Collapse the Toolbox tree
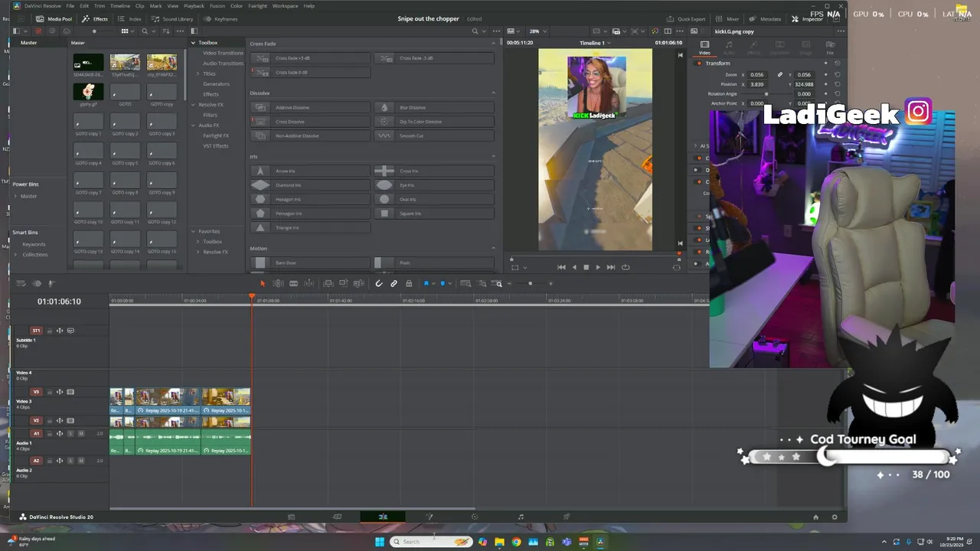 (193, 43)
